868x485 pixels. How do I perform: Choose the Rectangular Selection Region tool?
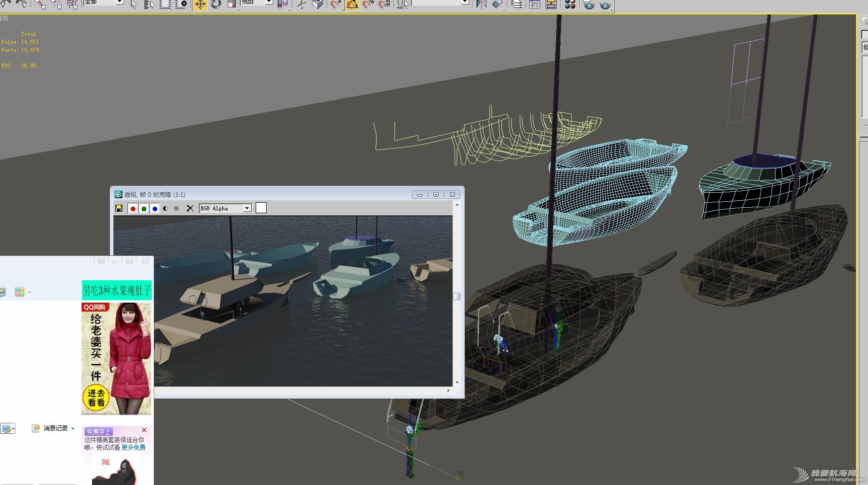pos(165,4)
